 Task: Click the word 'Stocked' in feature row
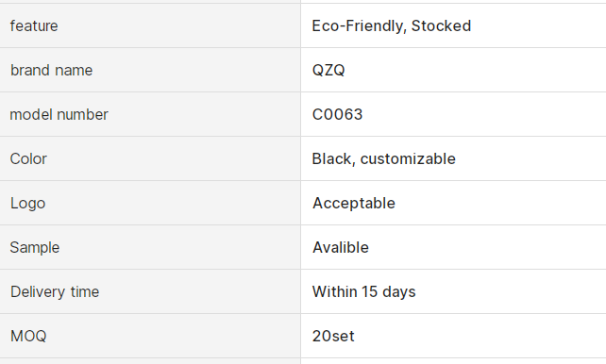(442, 25)
